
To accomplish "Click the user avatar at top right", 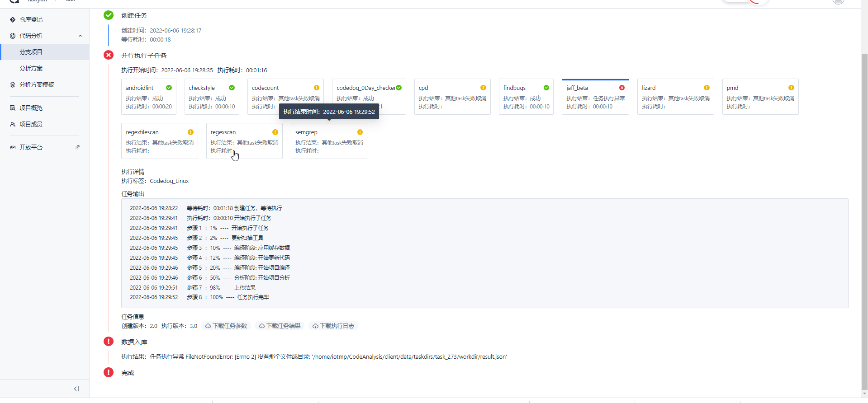I will point(838,1).
